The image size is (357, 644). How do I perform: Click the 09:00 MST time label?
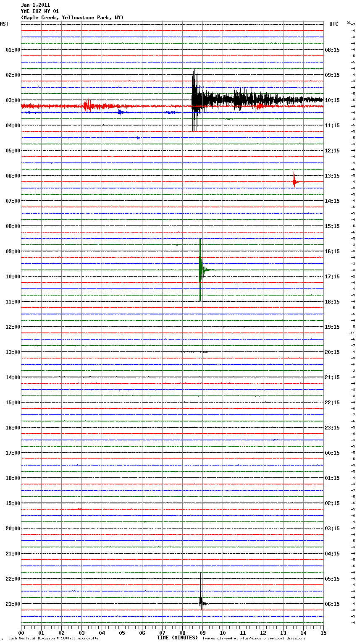click(x=13, y=251)
